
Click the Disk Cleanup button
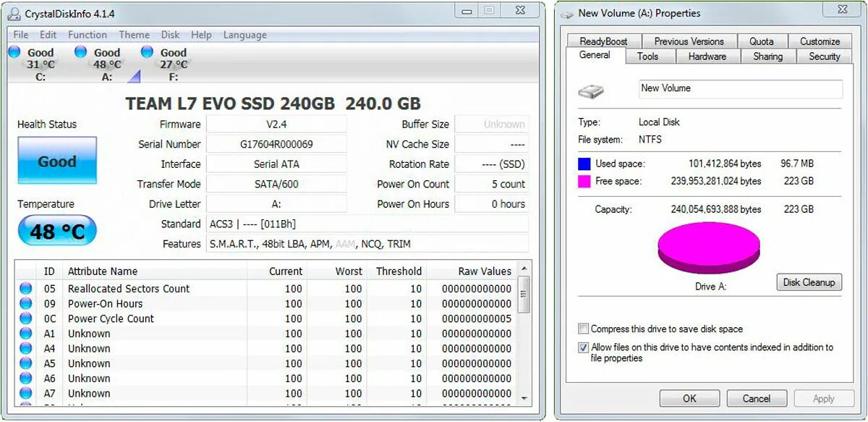(809, 282)
